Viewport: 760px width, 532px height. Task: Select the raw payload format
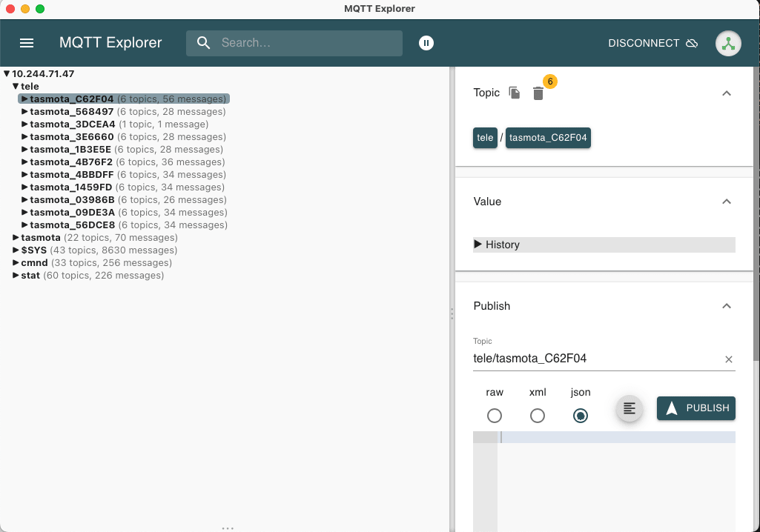495,415
